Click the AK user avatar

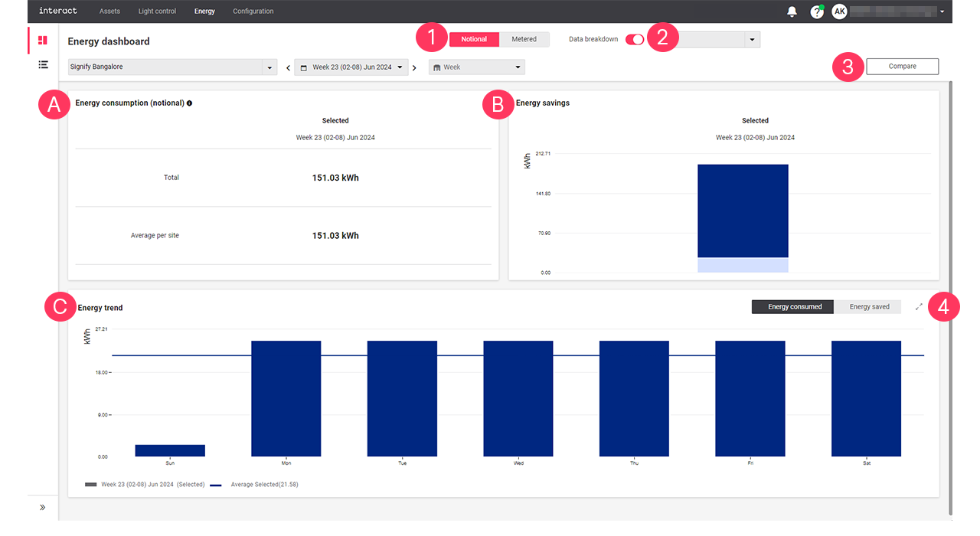pyautogui.click(x=839, y=11)
